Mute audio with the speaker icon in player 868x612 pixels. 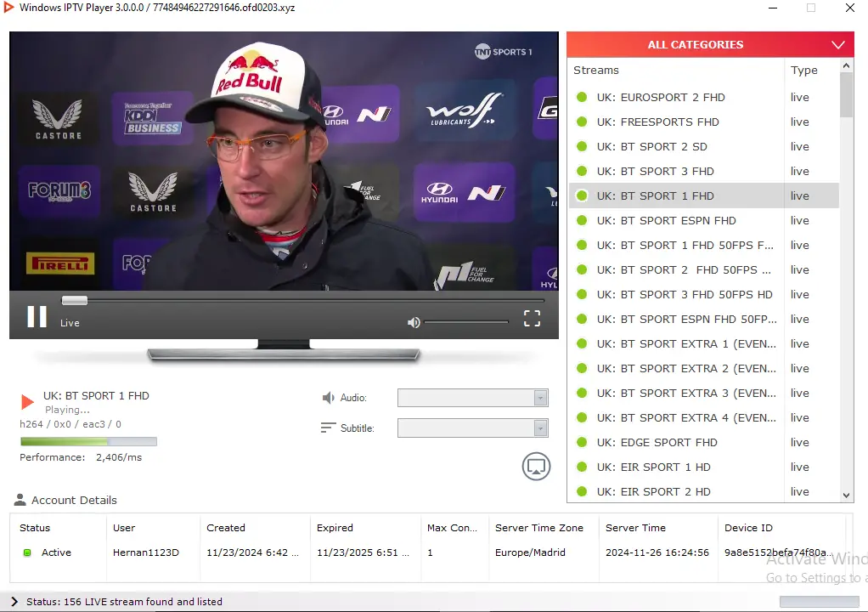click(414, 322)
